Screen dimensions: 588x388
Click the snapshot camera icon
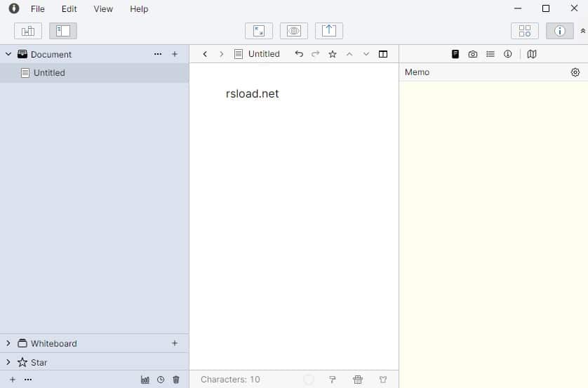point(472,54)
